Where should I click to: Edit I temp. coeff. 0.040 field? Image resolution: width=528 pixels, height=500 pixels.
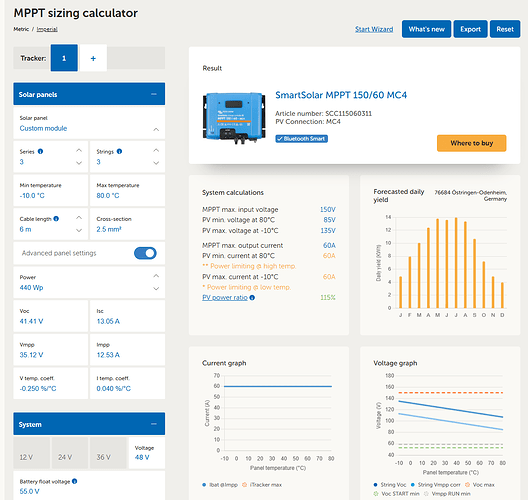(x=127, y=384)
